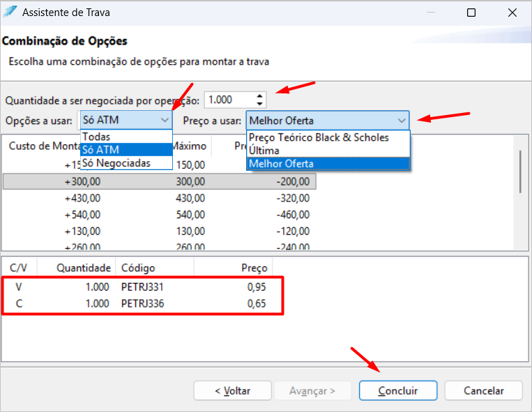
Task: Open the Opções a usar dropdown
Action: (x=126, y=120)
